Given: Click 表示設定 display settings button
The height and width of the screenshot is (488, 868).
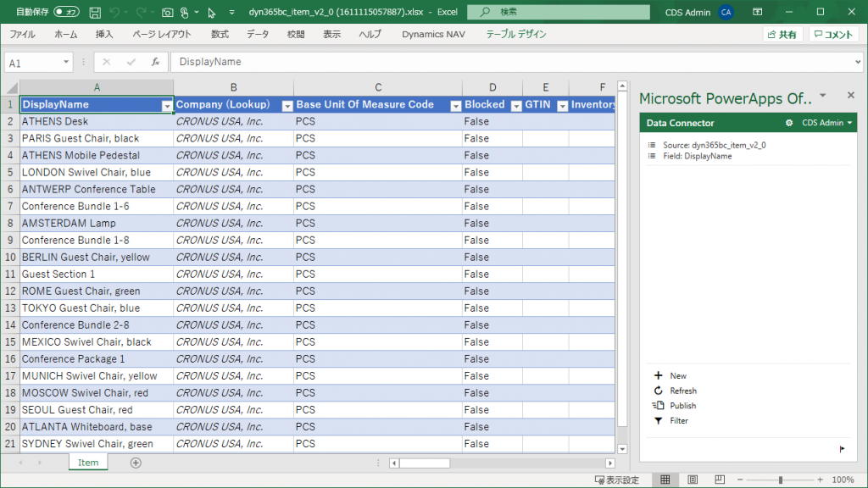Looking at the screenshot, I should point(617,480).
